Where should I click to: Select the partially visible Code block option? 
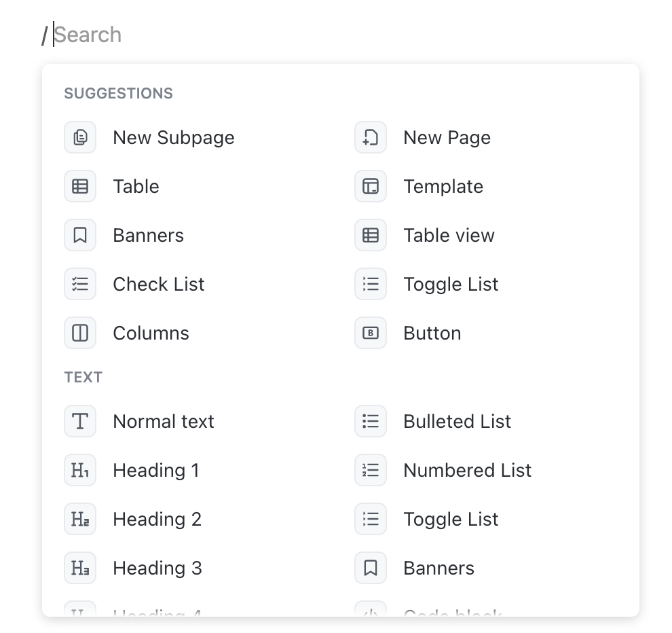[x=452, y=613]
